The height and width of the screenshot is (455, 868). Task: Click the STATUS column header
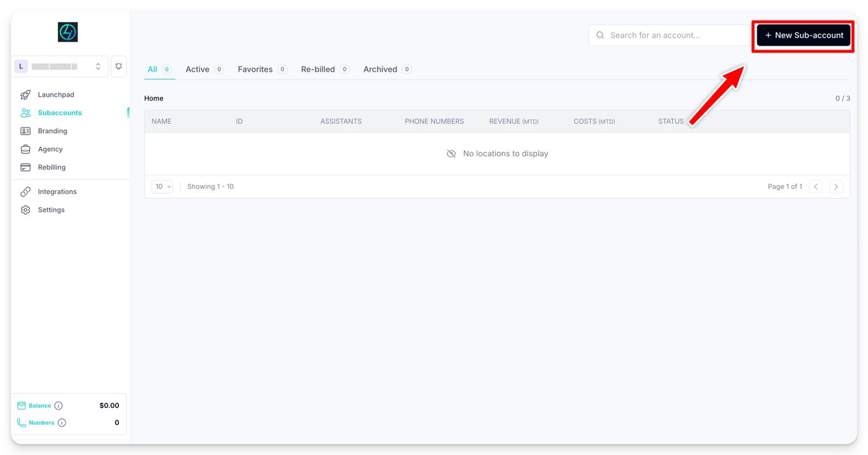coord(671,121)
